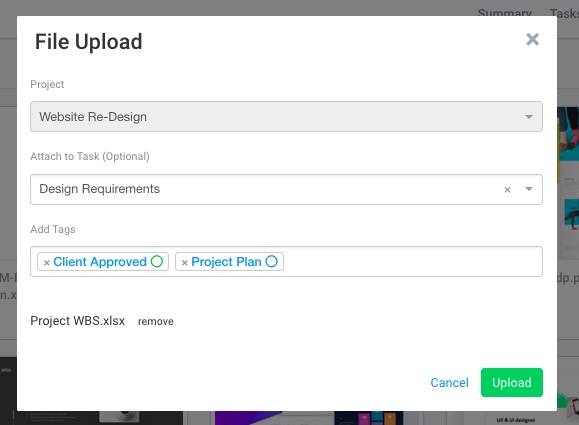Viewport: 579px width, 425px height.
Task: Expand the Attach to Task dropdown arrow
Action: tap(529, 189)
